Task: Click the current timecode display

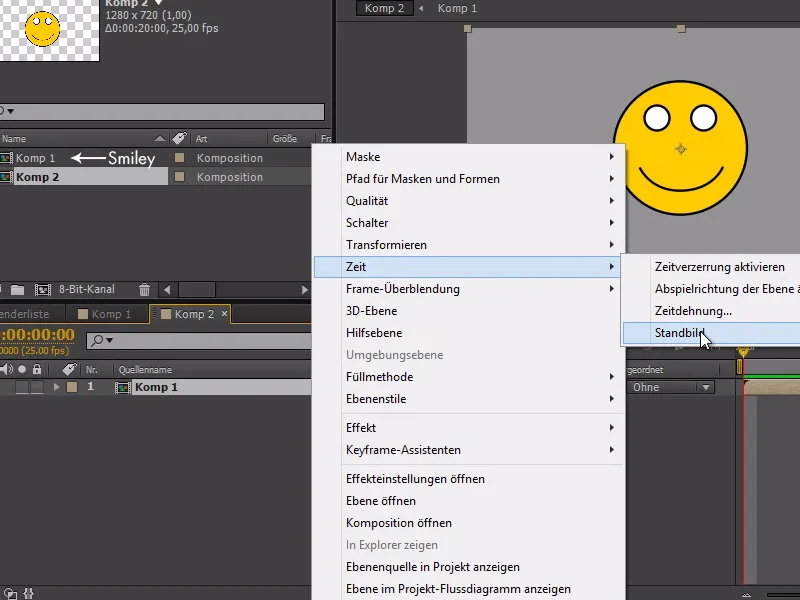Action: (37, 335)
